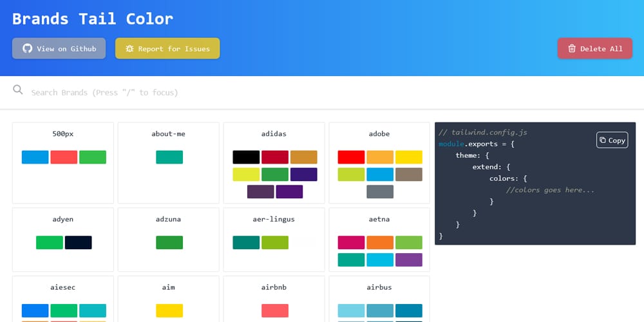Select the light blue airbus swatch
Screen dimensions: 644x322
coord(351,310)
